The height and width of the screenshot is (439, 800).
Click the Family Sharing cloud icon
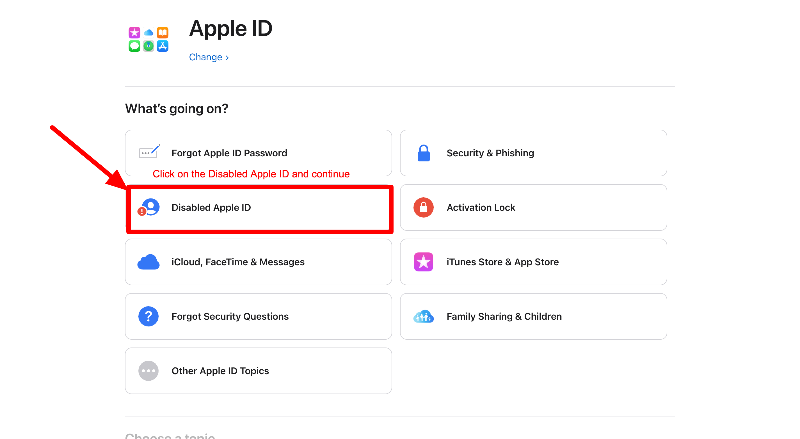coord(423,316)
